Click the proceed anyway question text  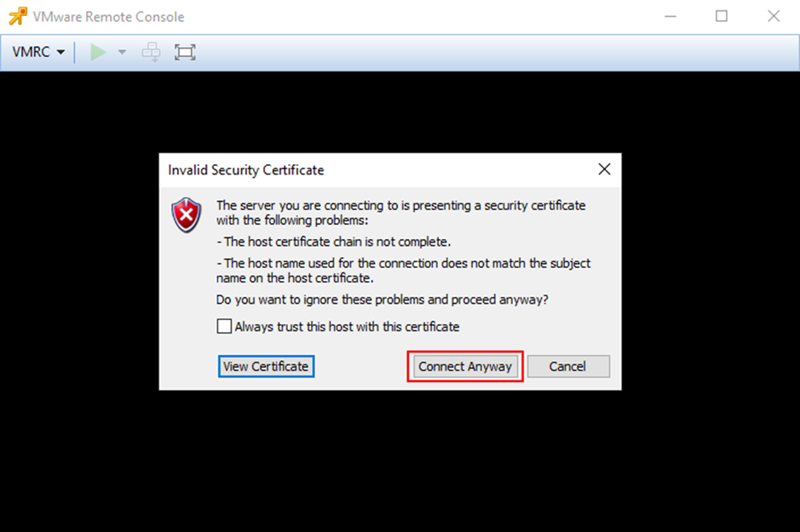383,300
